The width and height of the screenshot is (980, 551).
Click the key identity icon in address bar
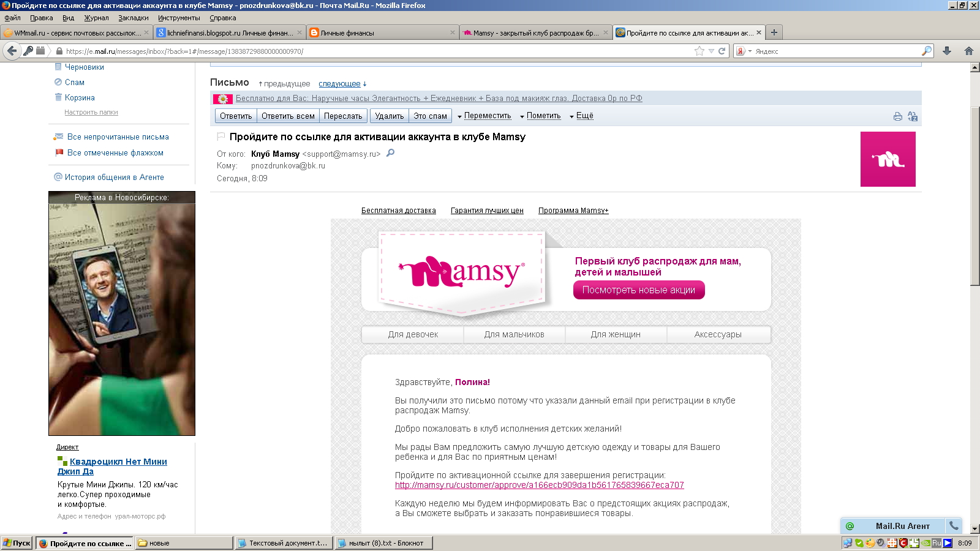tap(28, 51)
